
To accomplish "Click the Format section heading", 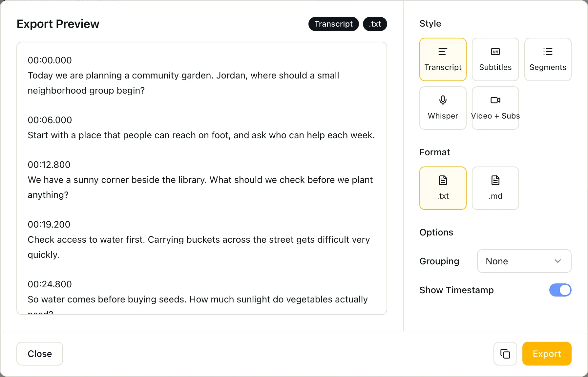I will tap(434, 152).
